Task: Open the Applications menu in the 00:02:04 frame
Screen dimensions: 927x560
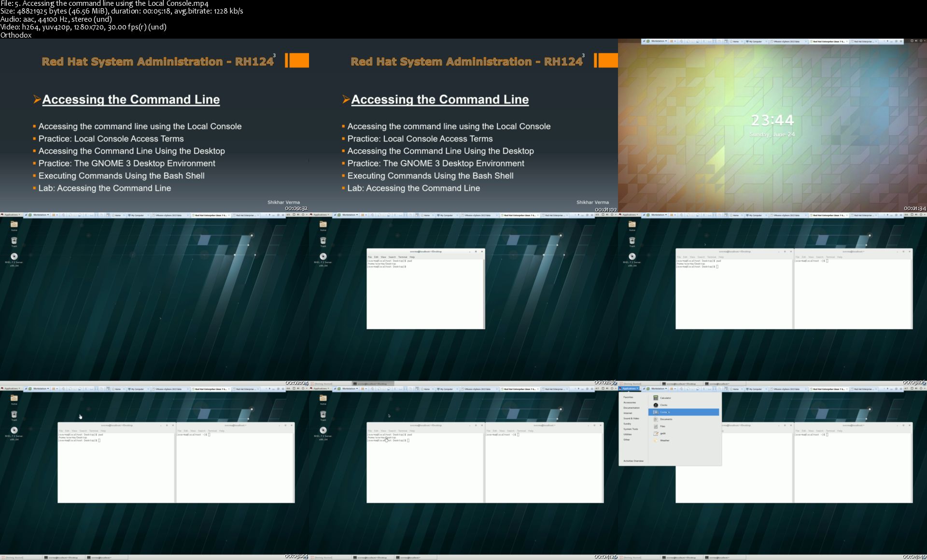Action: click(11, 215)
